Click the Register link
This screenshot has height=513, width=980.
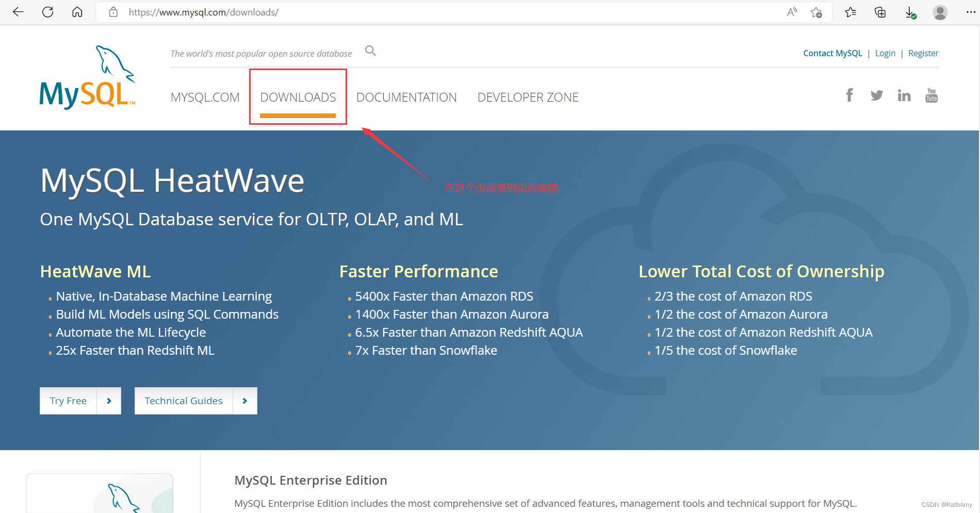[923, 53]
